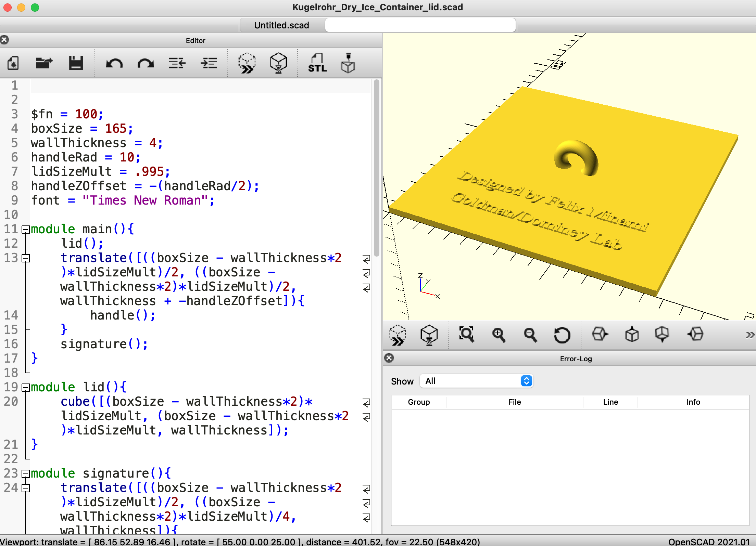Image resolution: width=756 pixels, height=546 pixels.
Task: Collapse the module lid() code fold
Action: [x=26, y=387]
